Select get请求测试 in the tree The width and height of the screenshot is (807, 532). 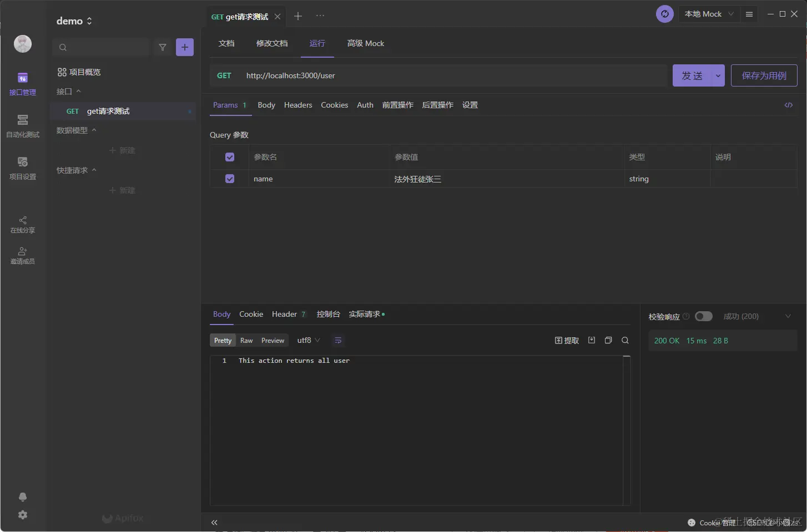click(123, 111)
